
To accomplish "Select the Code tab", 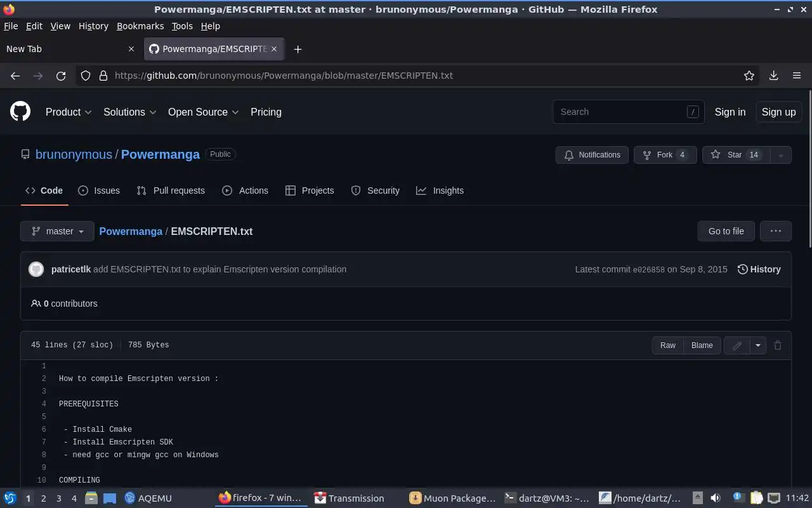I will 44,190.
